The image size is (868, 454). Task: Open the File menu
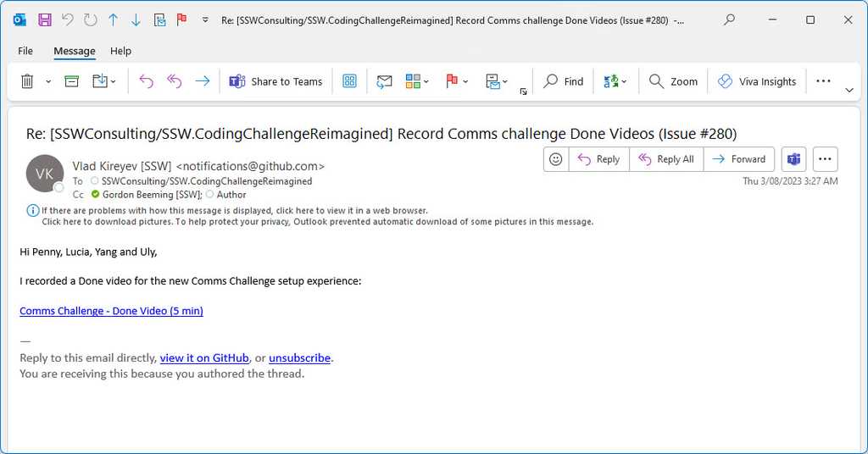25,51
